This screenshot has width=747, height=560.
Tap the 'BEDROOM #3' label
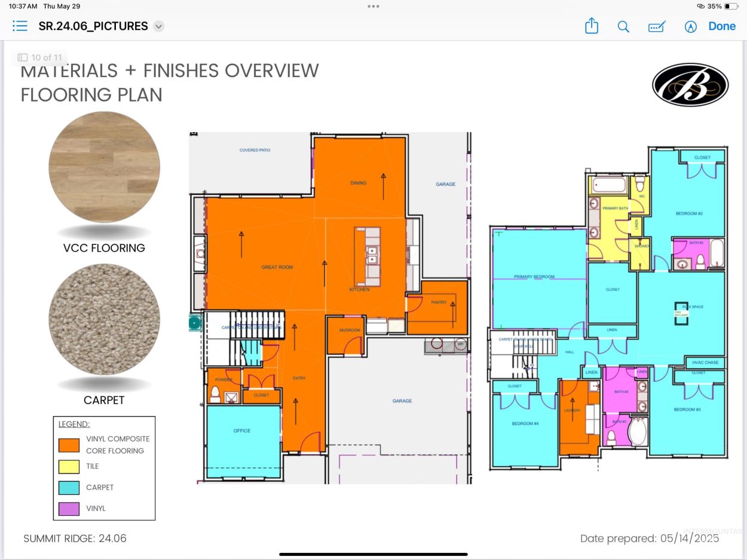[x=687, y=409]
